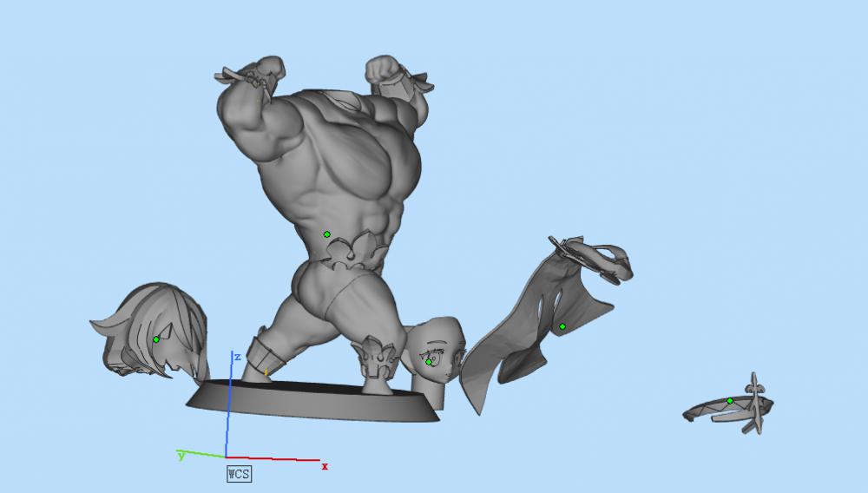Click the green point on face head
Screen dimensions: 868x493
click(429, 362)
